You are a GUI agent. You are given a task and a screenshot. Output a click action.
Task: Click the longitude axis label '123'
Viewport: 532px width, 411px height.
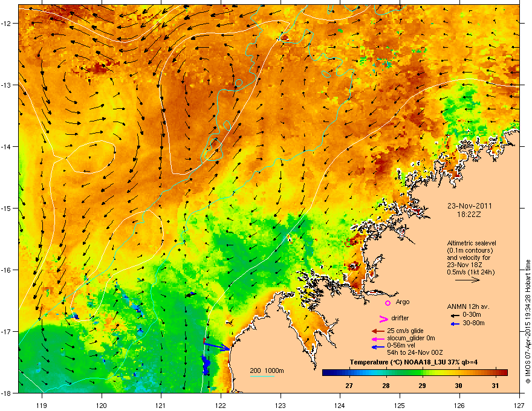coord(281,405)
